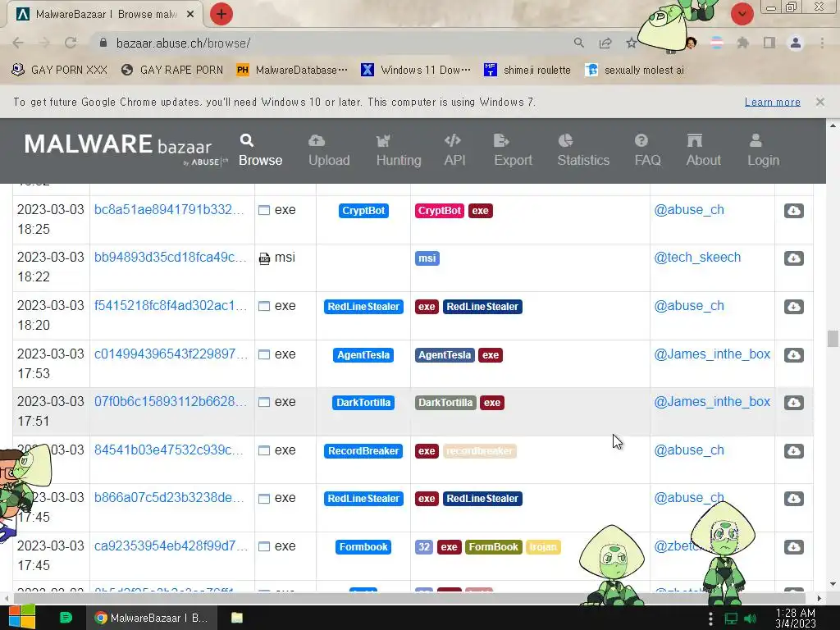Open the Chrome three-dot menu
The image size is (840, 630).
click(822, 43)
